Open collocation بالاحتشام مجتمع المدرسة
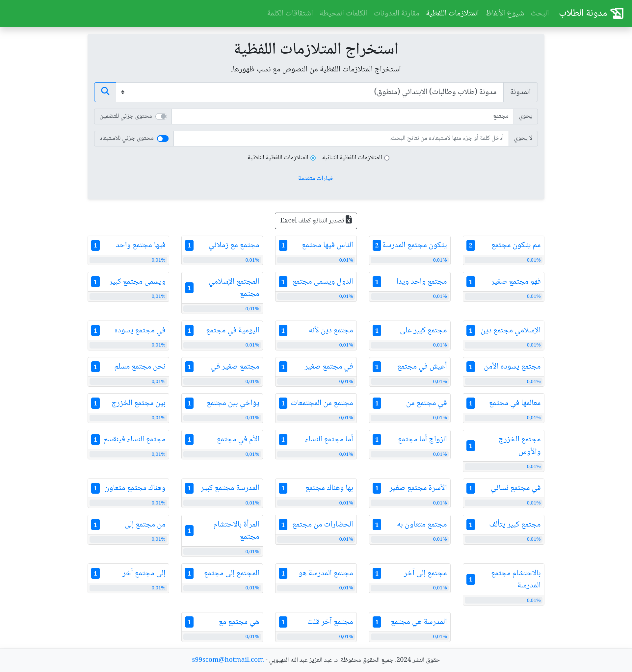The width and height of the screenshot is (632, 672). [x=516, y=580]
